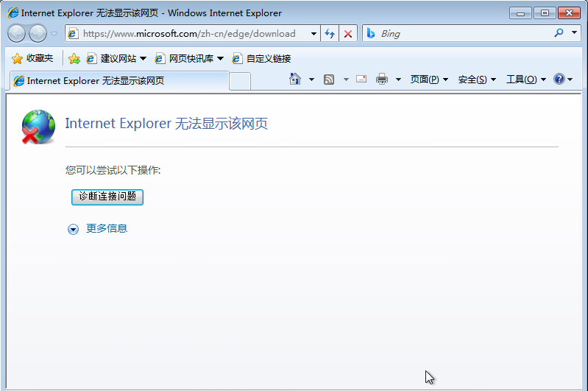Expand the address bar history dropdown

(314, 34)
